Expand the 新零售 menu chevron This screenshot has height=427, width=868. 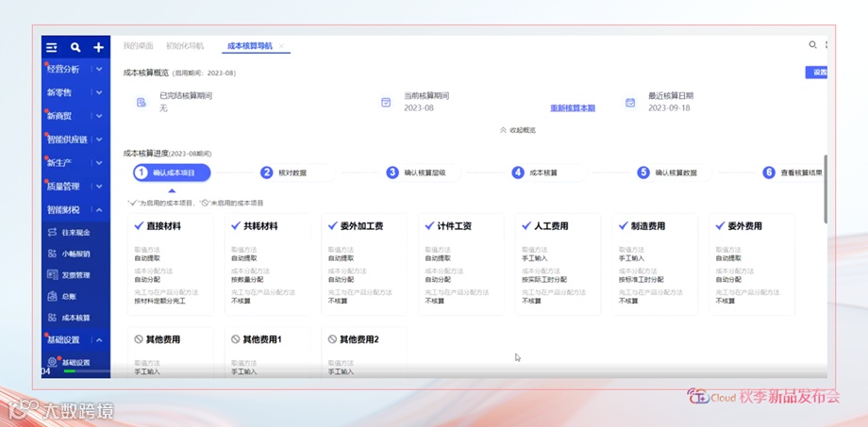pyautogui.click(x=99, y=92)
